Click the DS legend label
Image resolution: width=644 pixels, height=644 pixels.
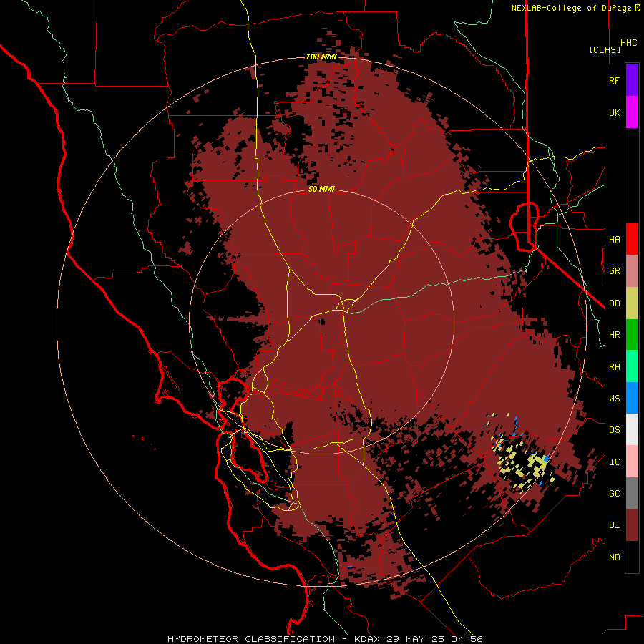[614, 430]
